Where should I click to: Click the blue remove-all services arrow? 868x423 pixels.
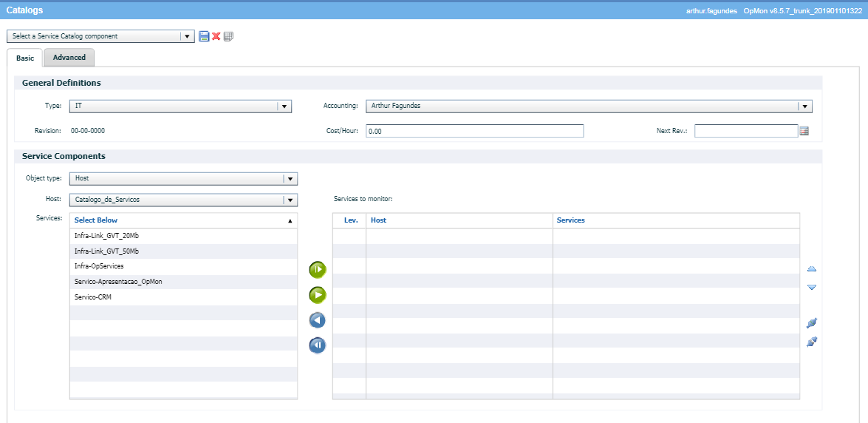point(317,345)
